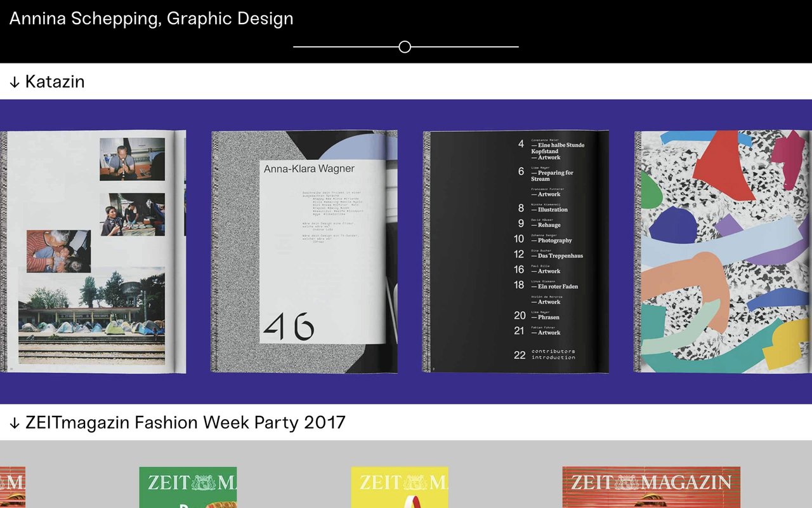Click the Annina Schepping, Graphic Design title
The image size is (812, 508).
click(150, 18)
